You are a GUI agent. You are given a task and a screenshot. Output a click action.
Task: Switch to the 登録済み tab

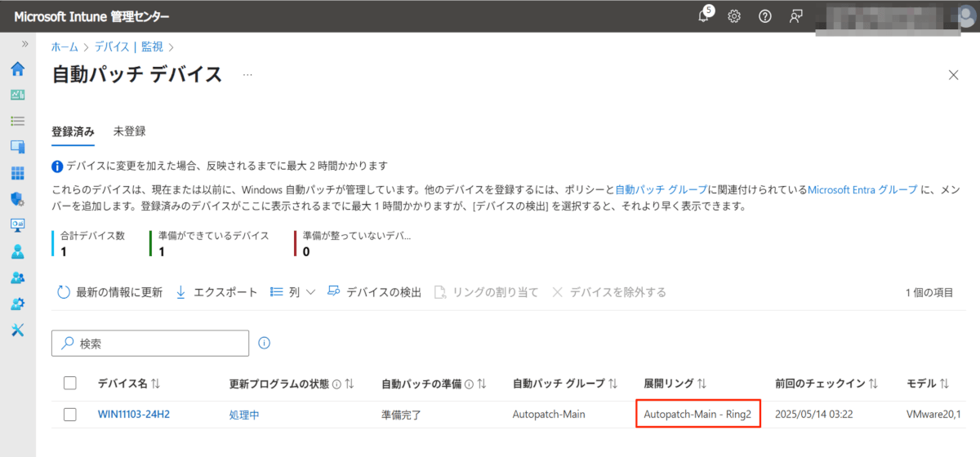pyautogui.click(x=73, y=131)
